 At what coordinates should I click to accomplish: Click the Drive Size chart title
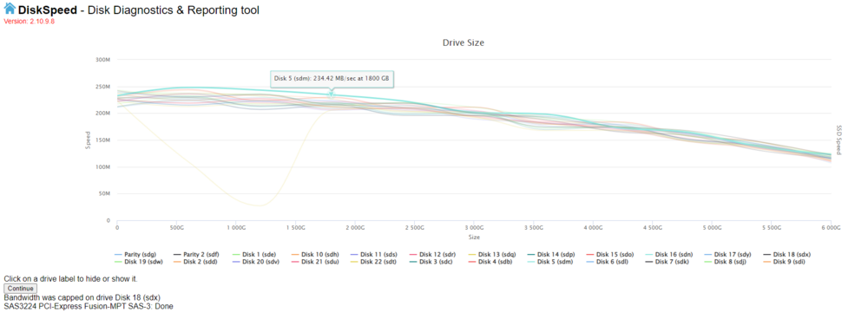coord(464,42)
